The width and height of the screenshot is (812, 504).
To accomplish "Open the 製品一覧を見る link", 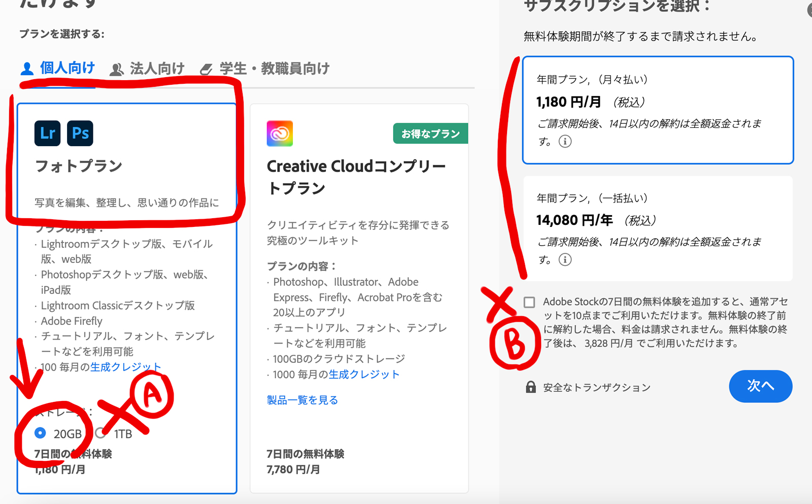I will coord(302,400).
